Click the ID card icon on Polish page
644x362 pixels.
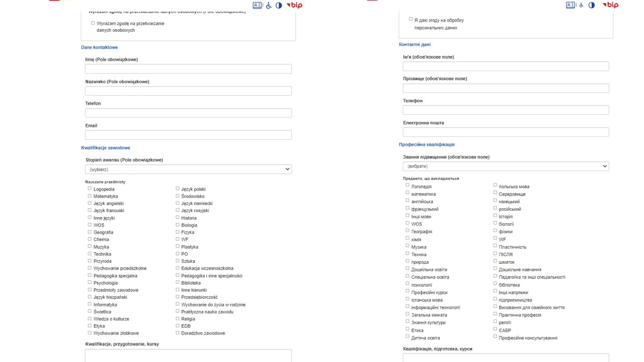tap(257, 5)
